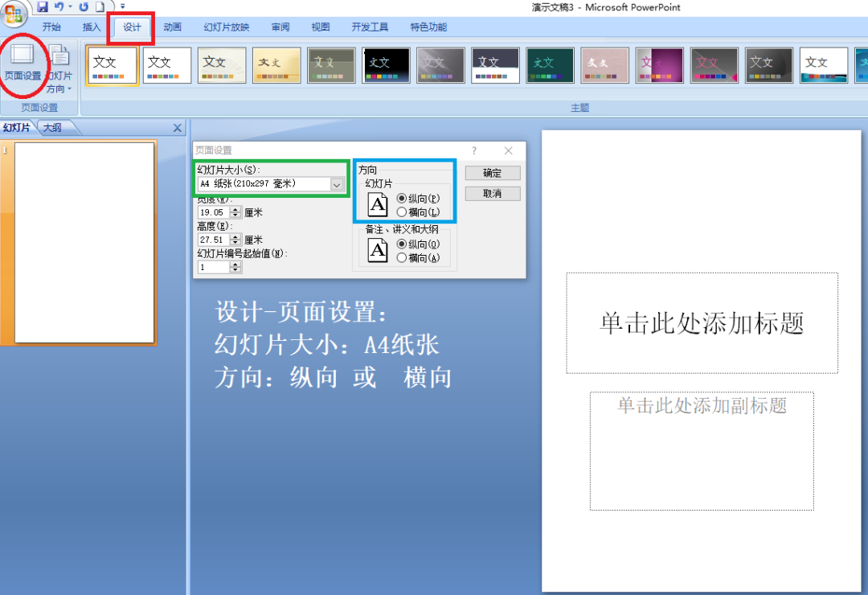The image size is (868, 595).
Task: Open the 幻灯片大小 size dropdown
Action: pos(337,184)
